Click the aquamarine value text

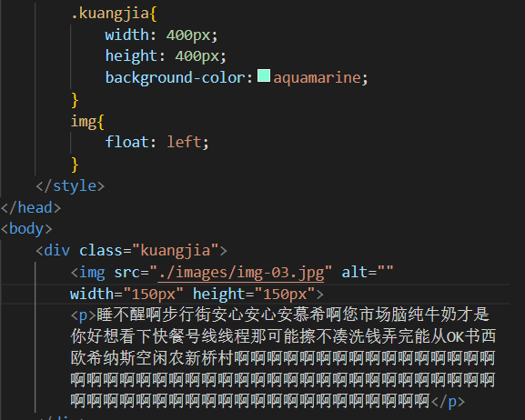click(x=317, y=78)
